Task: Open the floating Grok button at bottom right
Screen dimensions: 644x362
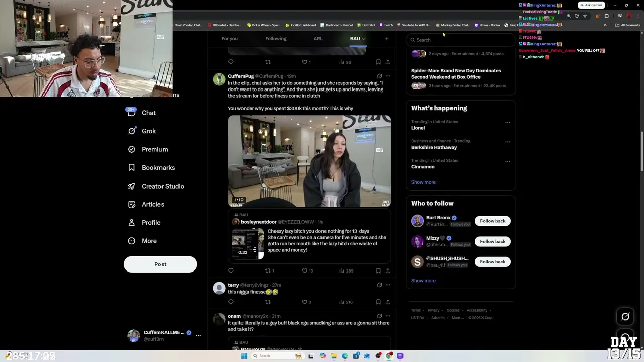Action: [625, 317]
